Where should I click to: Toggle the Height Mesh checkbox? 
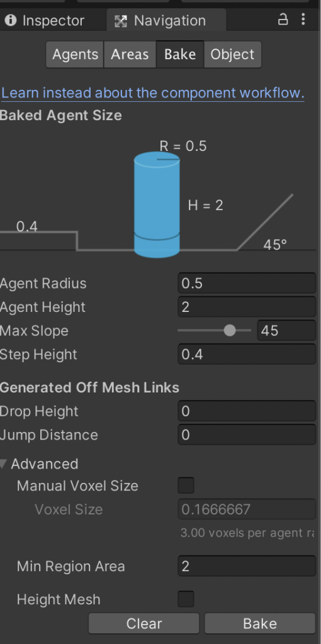tap(186, 599)
